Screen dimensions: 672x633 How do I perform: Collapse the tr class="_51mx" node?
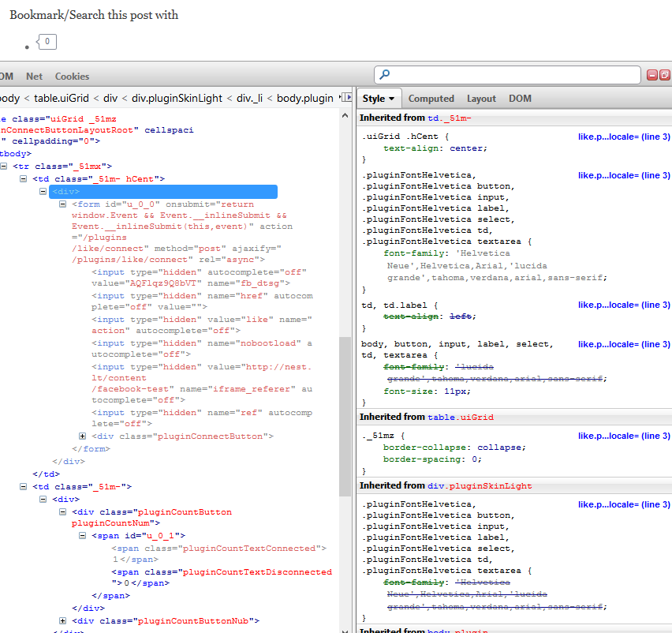click(3, 166)
